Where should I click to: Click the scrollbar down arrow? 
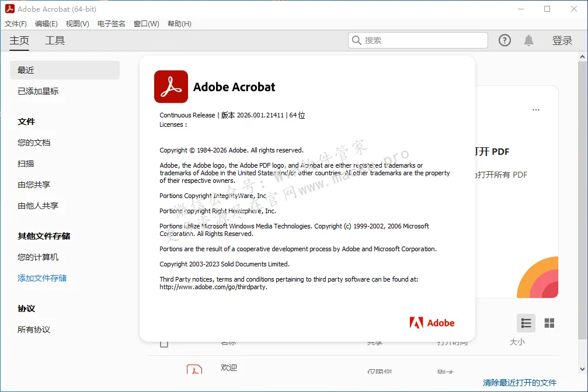click(x=582, y=369)
